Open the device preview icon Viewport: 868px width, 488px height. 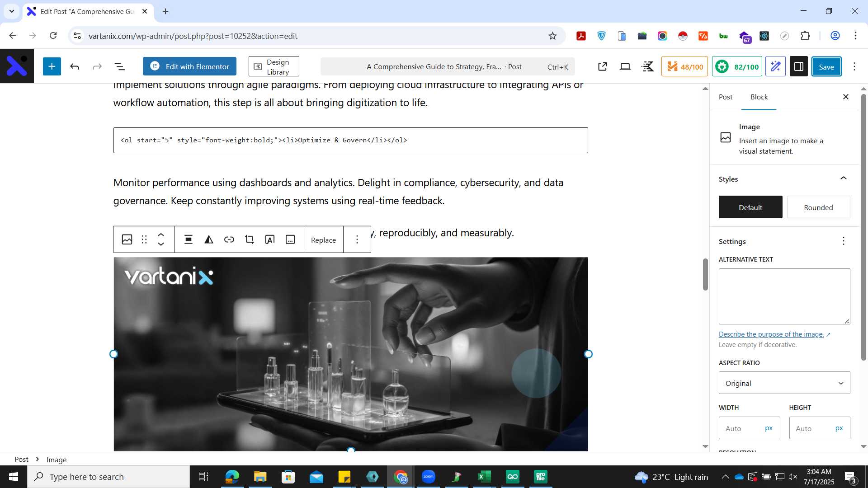click(625, 66)
